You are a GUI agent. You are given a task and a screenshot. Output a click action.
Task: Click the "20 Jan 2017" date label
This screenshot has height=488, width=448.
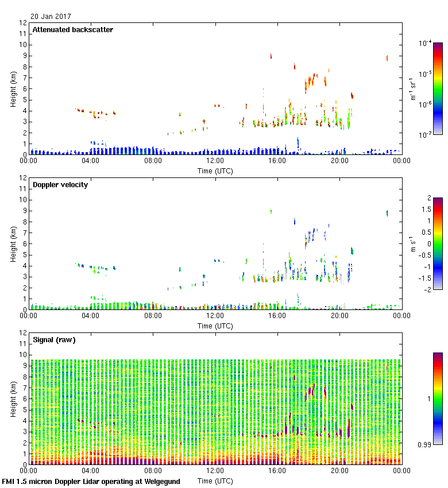pos(50,17)
